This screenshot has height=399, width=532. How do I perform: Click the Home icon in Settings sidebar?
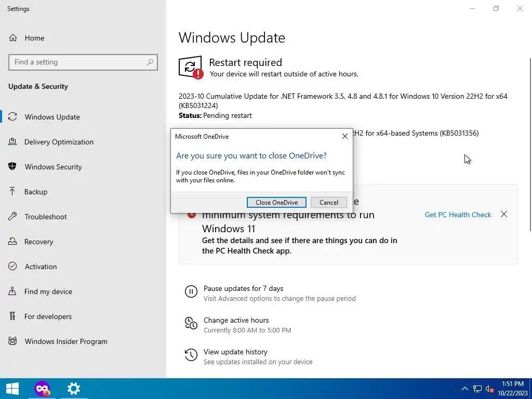tap(13, 38)
